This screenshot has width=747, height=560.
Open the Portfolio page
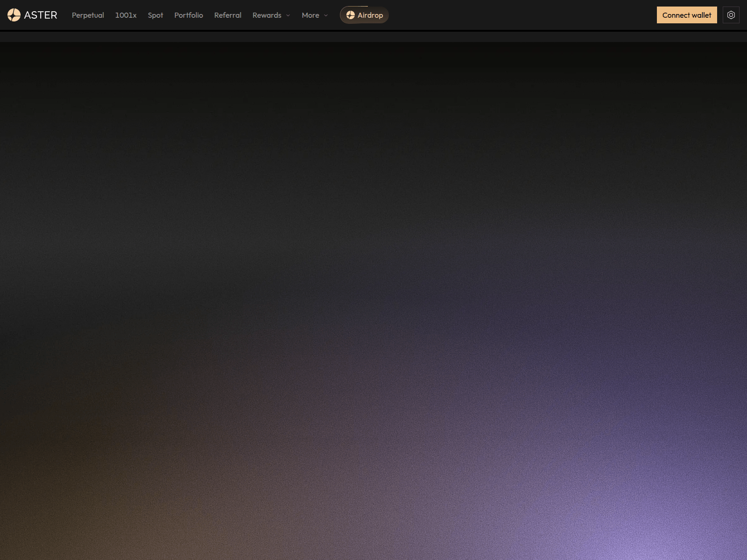(189, 15)
